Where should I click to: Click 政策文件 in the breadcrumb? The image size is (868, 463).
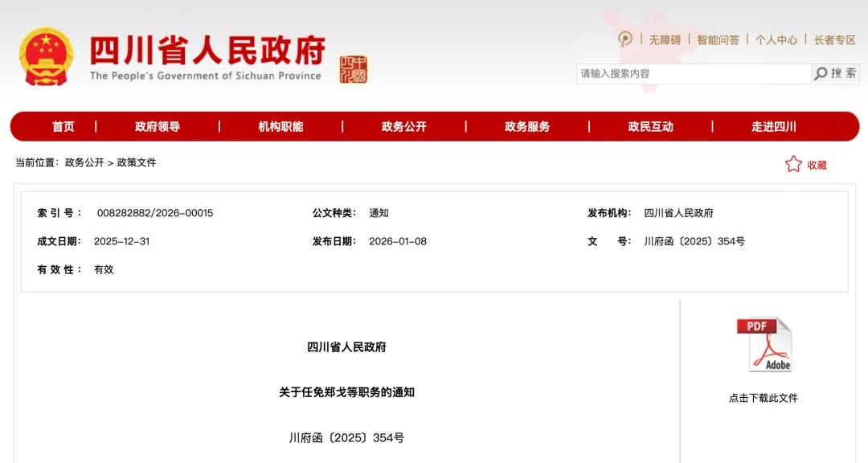(137, 162)
